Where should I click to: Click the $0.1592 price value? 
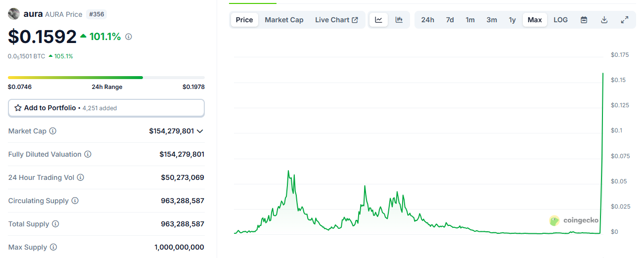point(42,37)
